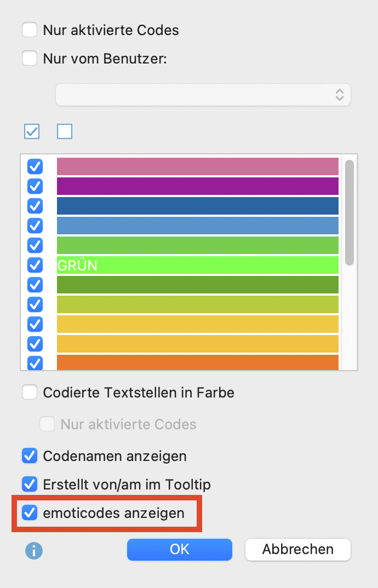Enable Codierte Textstellen in Farbe
This screenshot has width=378, height=588.
click(30, 392)
